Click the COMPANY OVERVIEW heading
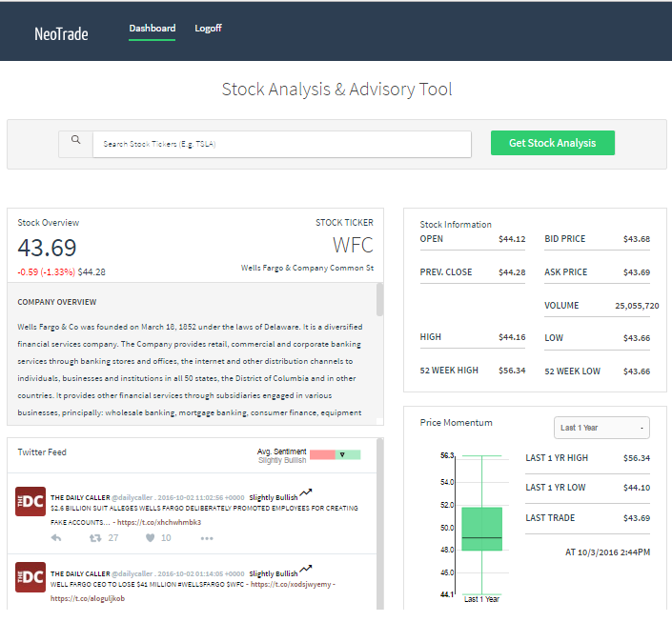Screen dimensions: 672x622 click(x=57, y=302)
